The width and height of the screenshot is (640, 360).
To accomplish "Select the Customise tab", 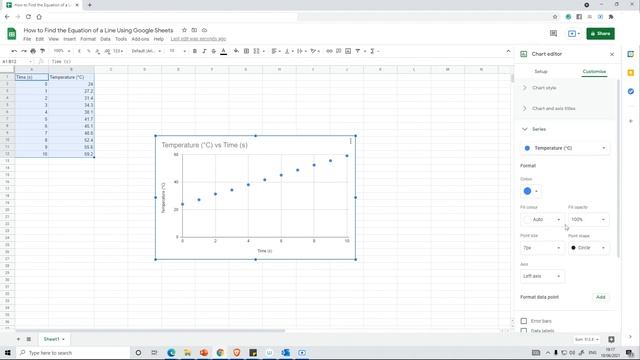I will (594, 71).
